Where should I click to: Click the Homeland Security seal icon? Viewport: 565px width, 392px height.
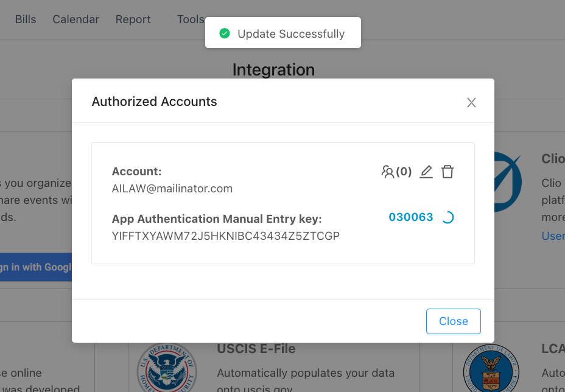pos(167,368)
